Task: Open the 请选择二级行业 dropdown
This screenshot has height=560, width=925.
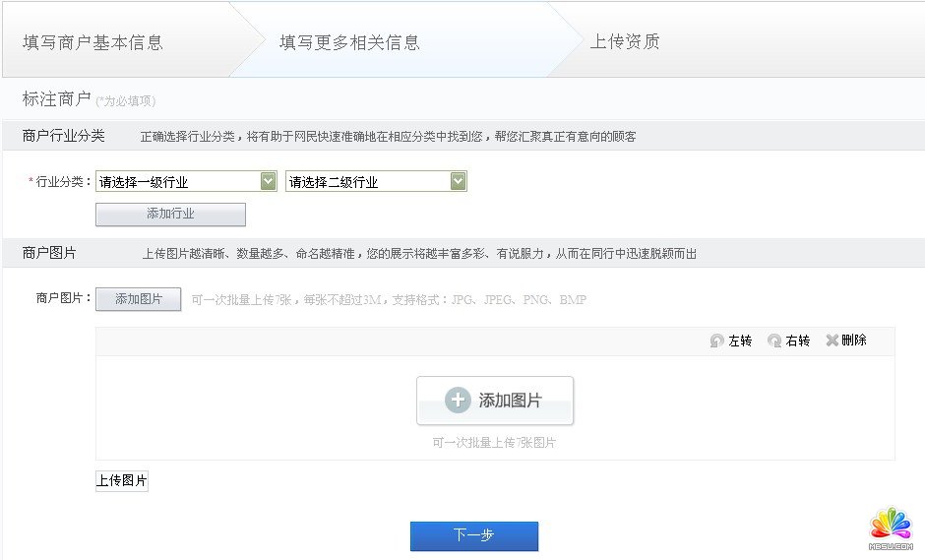Action: pos(376,181)
